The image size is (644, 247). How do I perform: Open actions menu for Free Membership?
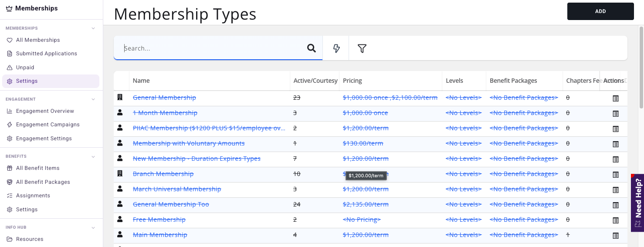point(615,220)
